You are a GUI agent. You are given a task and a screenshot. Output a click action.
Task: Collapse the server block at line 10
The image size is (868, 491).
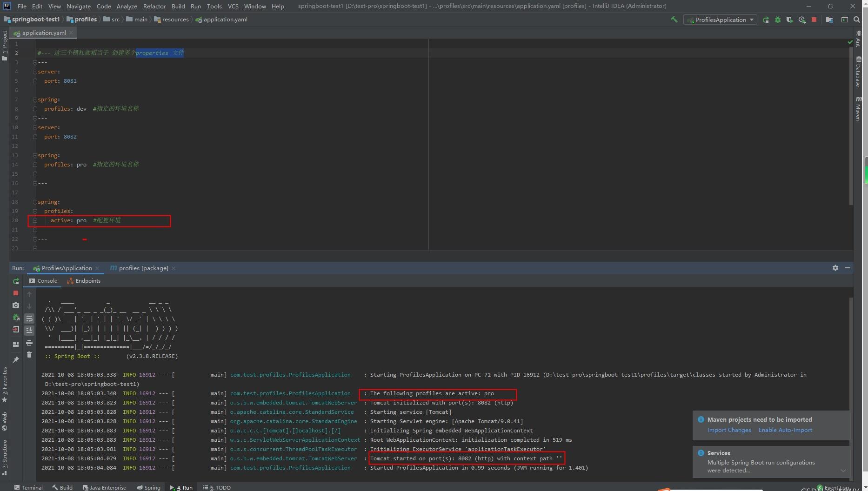pos(35,127)
